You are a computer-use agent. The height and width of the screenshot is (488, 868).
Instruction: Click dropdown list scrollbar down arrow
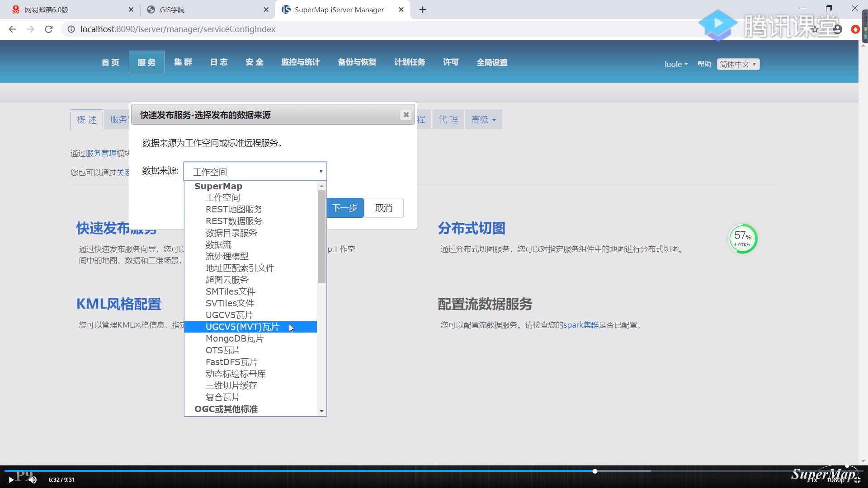[x=321, y=411]
